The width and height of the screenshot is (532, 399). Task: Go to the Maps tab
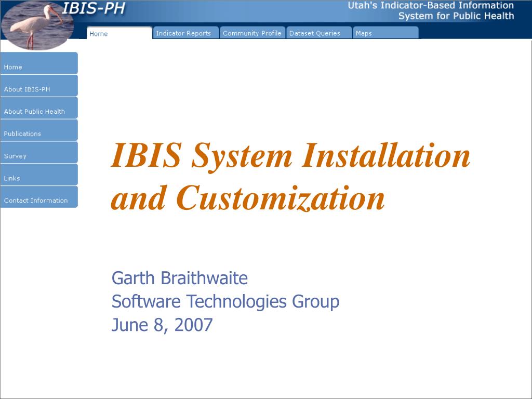click(386, 33)
